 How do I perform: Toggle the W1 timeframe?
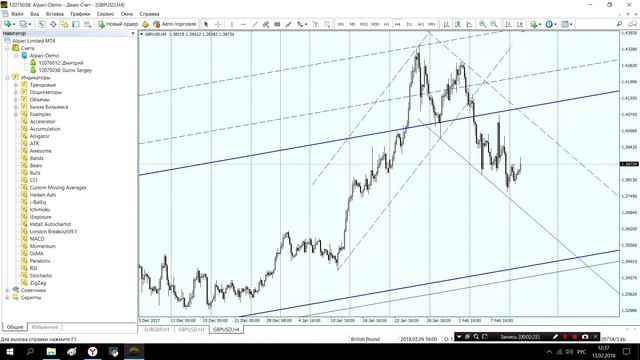pyautogui.click(x=420, y=24)
